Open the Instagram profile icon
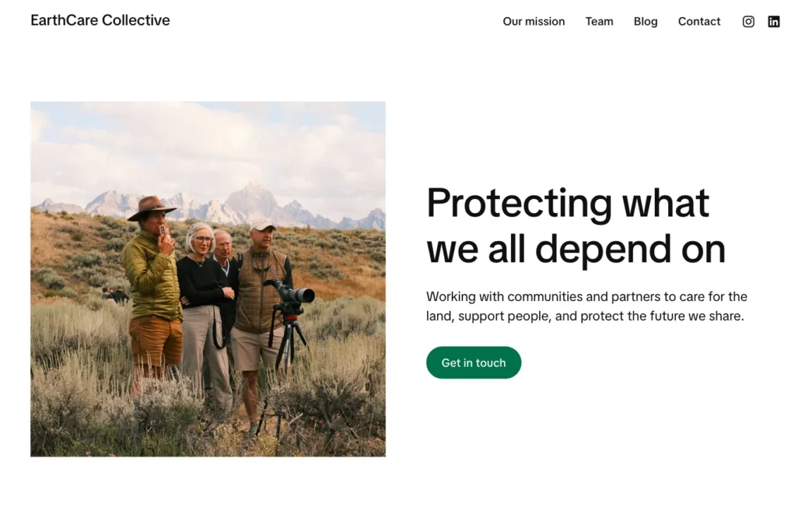This screenshot has width=812, height=507. pos(748,21)
